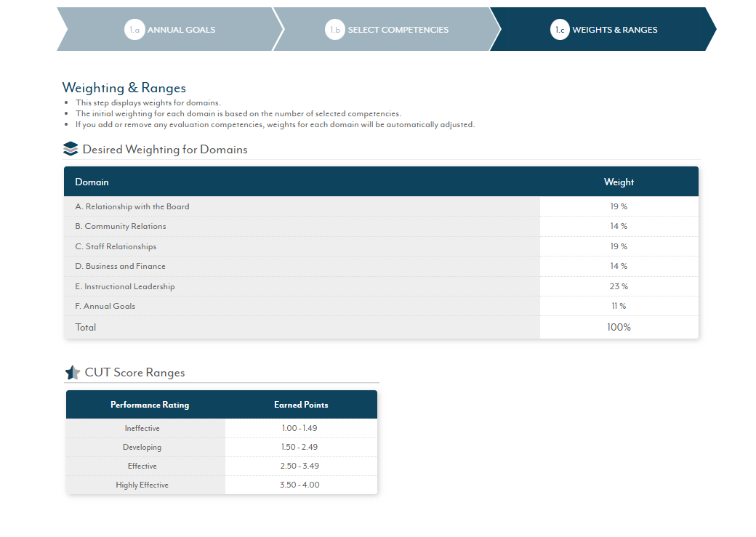Image resolution: width=756 pixels, height=537 pixels.
Task: Click the 1.b step circle badge
Action: click(x=334, y=30)
